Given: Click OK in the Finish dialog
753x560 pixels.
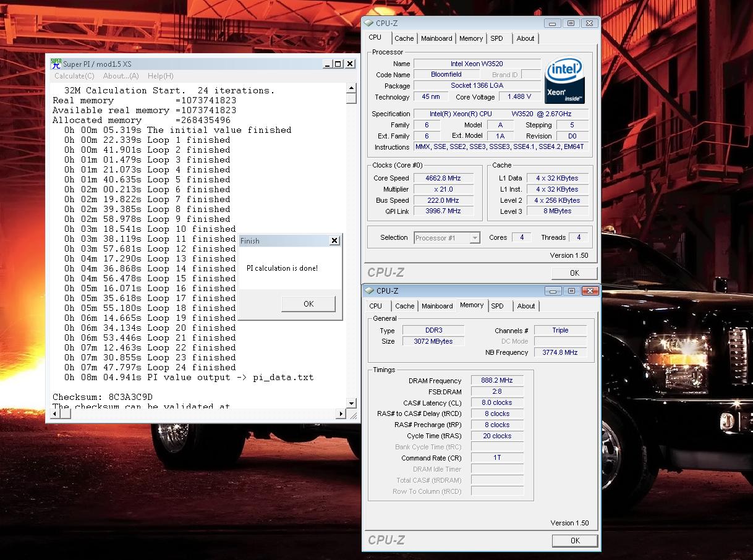Looking at the screenshot, I should pos(308,303).
